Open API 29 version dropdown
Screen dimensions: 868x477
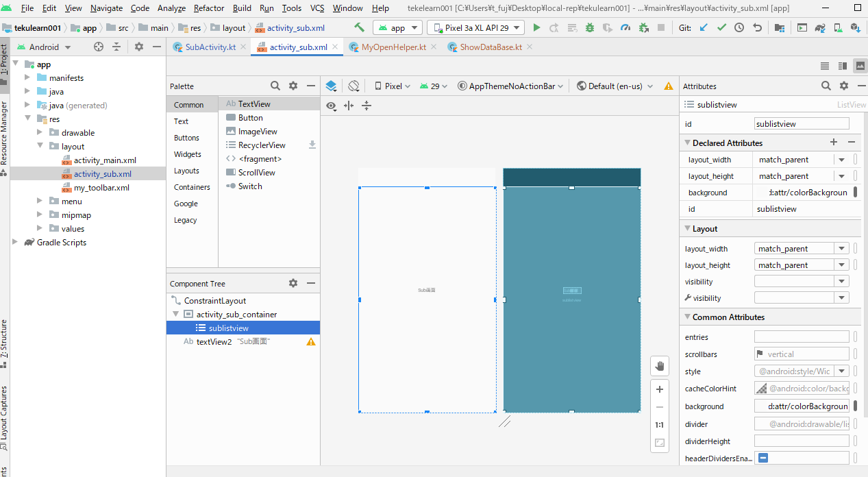coord(434,86)
